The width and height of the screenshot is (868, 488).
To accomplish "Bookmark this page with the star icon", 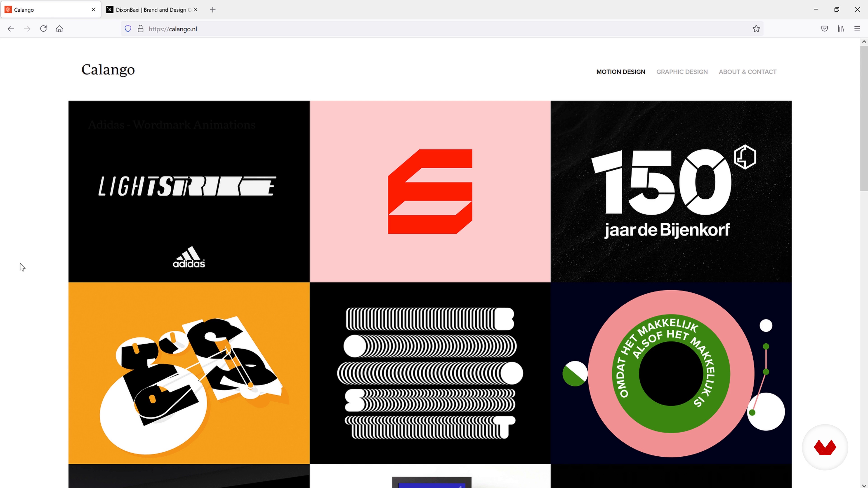I will tap(756, 29).
